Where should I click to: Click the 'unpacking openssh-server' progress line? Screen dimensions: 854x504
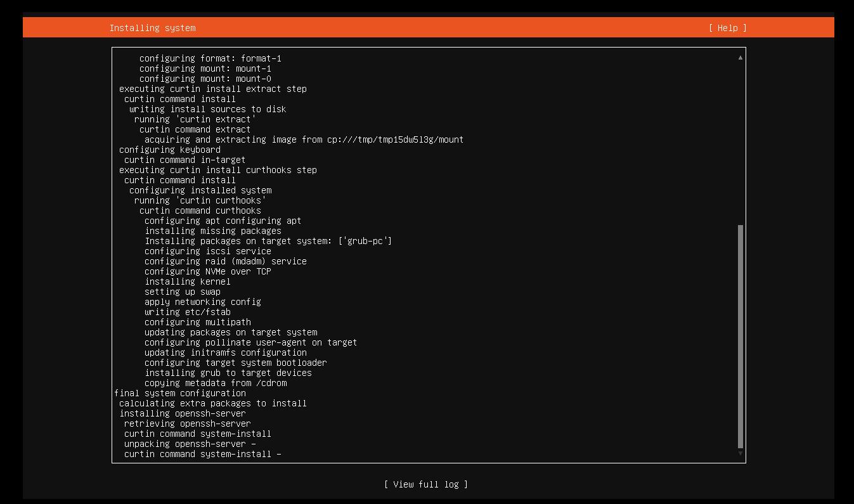coord(190,444)
